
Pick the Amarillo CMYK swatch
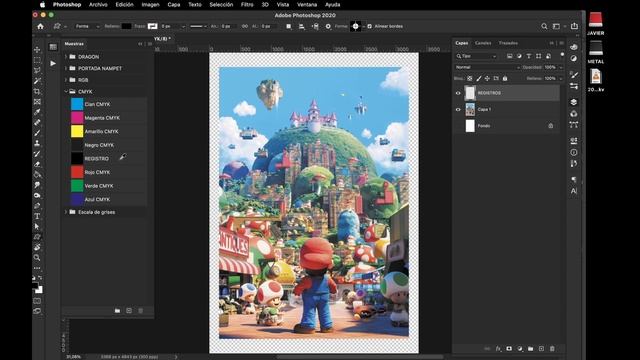tap(108, 131)
